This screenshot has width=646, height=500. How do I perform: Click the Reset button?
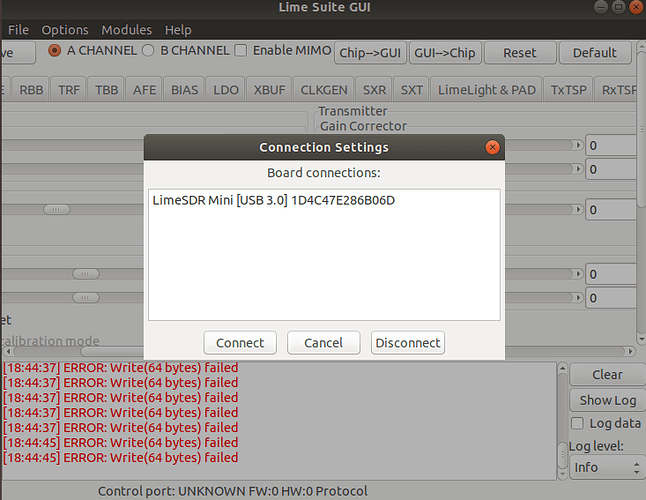tap(520, 53)
